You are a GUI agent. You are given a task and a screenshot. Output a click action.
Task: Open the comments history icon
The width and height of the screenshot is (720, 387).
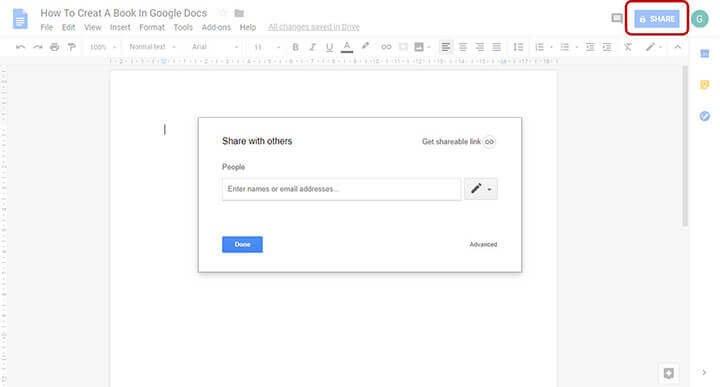pos(617,19)
